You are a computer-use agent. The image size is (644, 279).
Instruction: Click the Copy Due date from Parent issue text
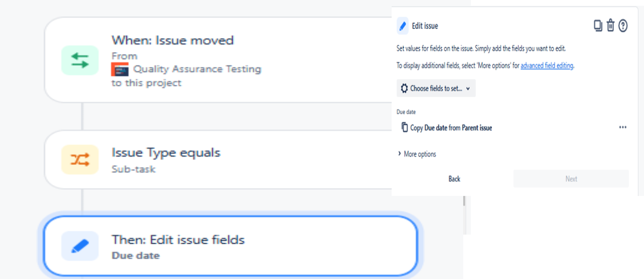[451, 128]
